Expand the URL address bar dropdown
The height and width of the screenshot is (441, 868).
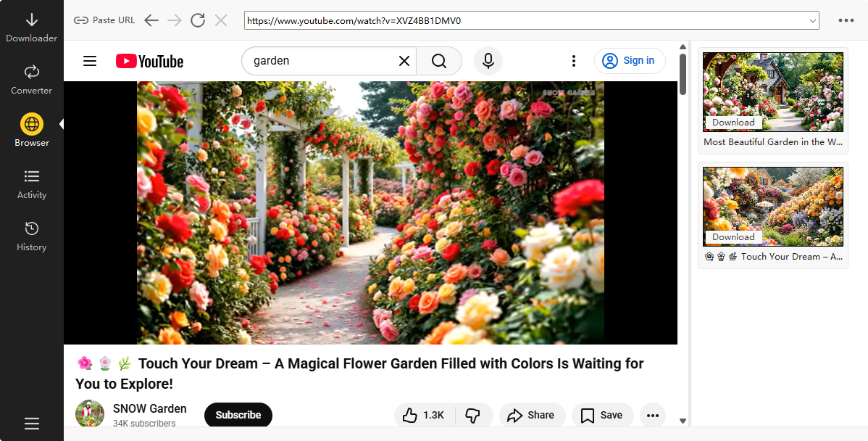[812, 21]
